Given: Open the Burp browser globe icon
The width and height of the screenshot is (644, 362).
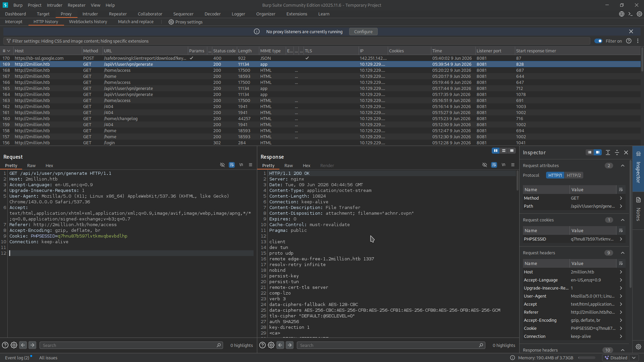Looking at the screenshot, I should 622,14.
